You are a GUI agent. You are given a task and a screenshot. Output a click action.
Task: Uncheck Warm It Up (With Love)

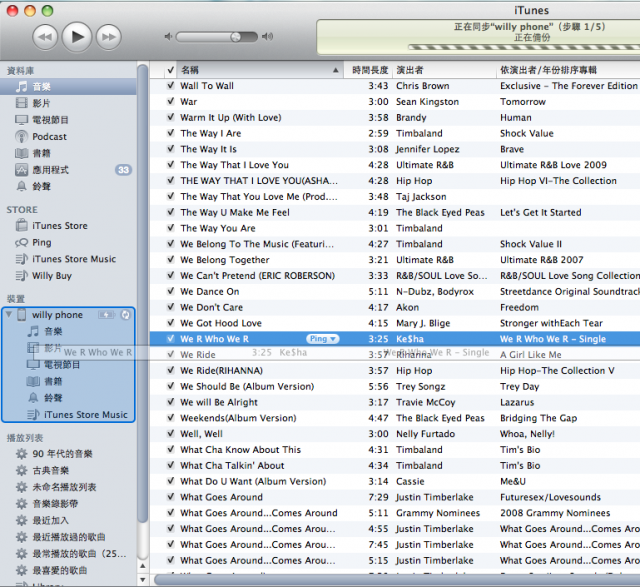pyautogui.click(x=171, y=118)
